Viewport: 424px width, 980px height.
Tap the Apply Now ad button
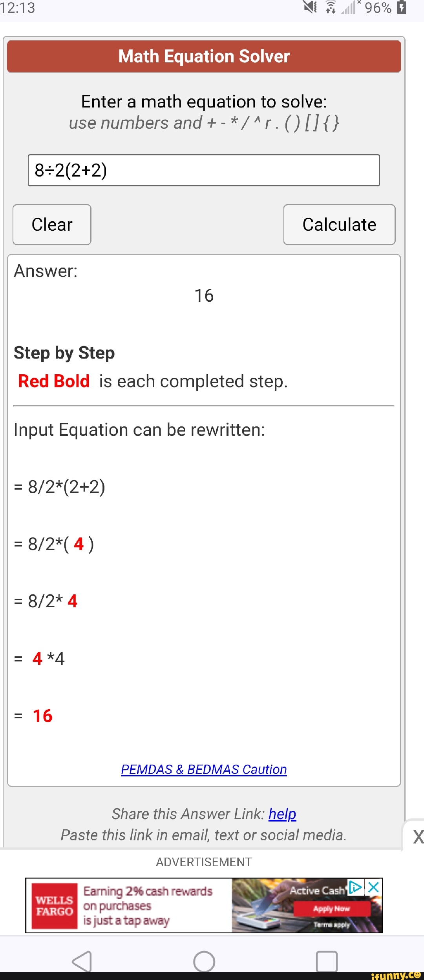pyautogui.click(x=331, y=909)
